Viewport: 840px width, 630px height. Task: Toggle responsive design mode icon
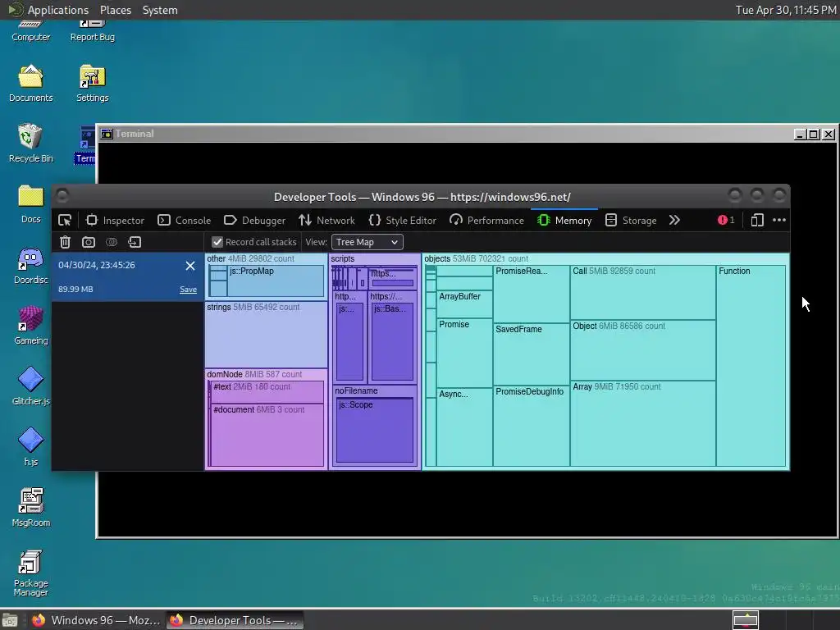coord(757,220)
